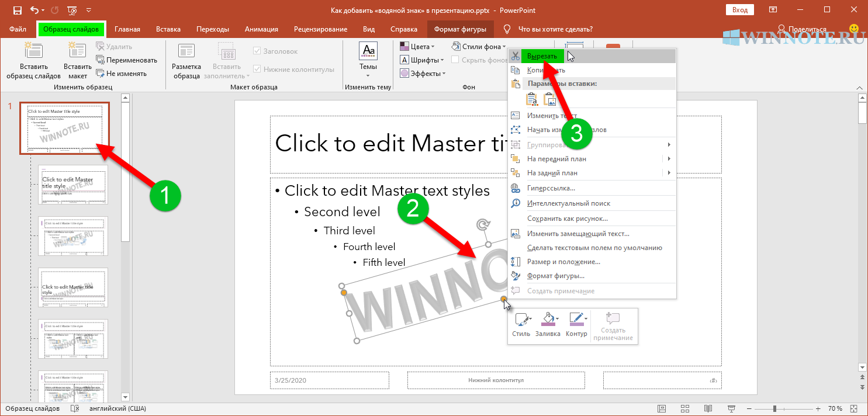Switch to the Главная tab

(x=127, y=29)
